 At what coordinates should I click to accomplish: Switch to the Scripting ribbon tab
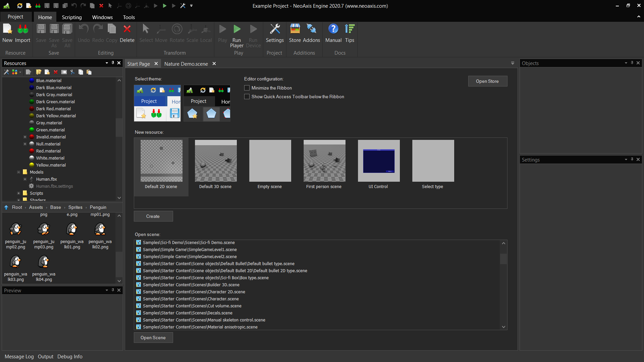(71, 17)
